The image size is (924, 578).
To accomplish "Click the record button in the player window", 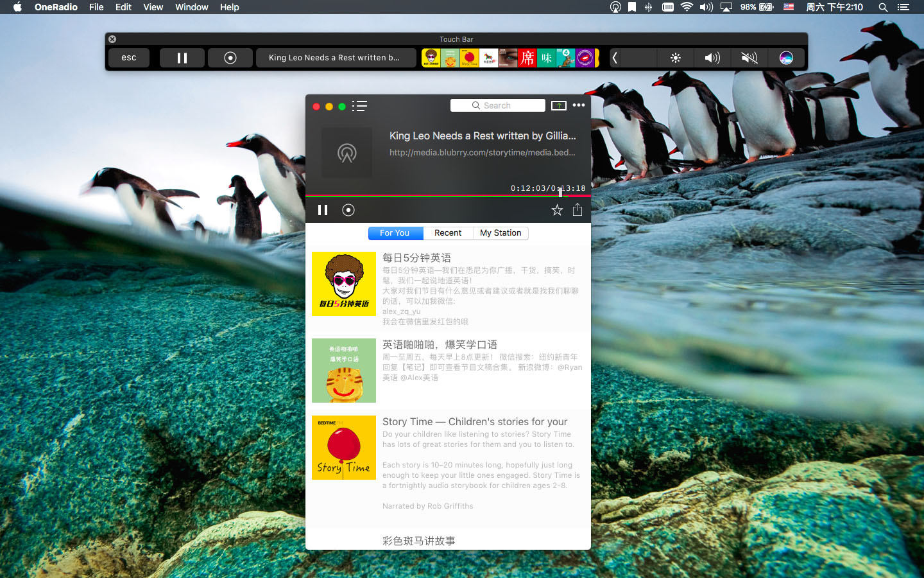I will [x=348, y=210].
